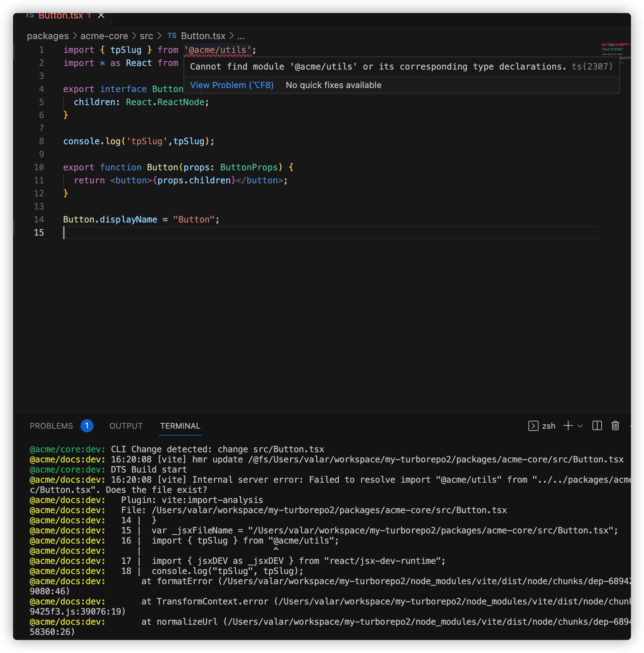Image resolution: width=644 pixels, height=653 pixels.
Task: Click the minimap to navigate the file
Action: (615, 51)
